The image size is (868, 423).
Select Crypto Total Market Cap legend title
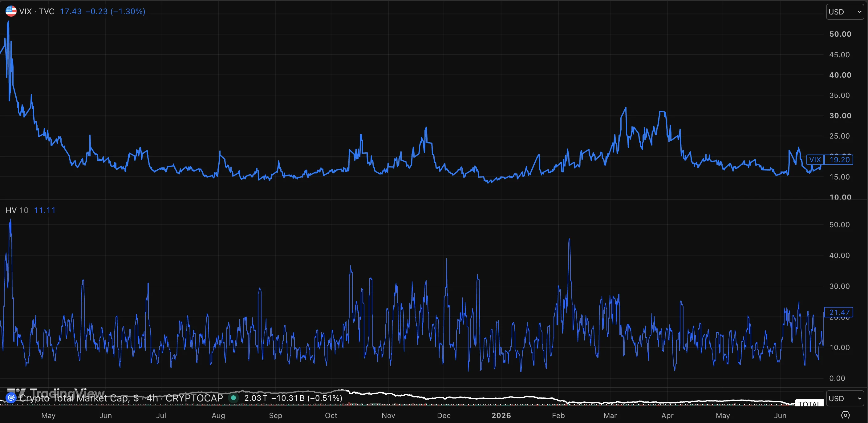coord(121,398)
